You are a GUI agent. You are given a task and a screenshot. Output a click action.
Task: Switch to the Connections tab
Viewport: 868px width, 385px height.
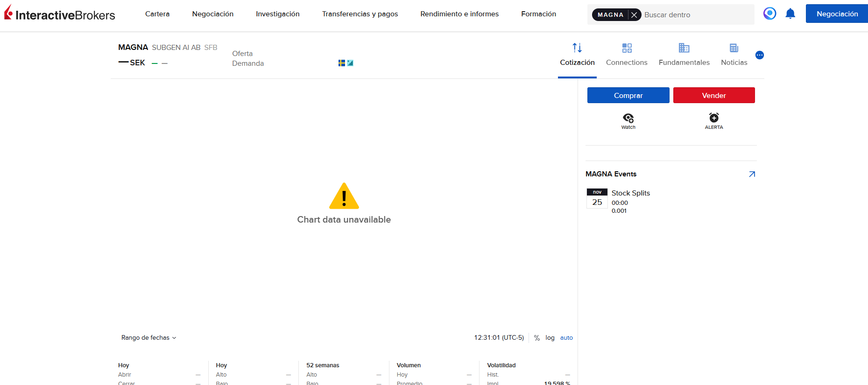pyautogui.click(x=627, y=55)
